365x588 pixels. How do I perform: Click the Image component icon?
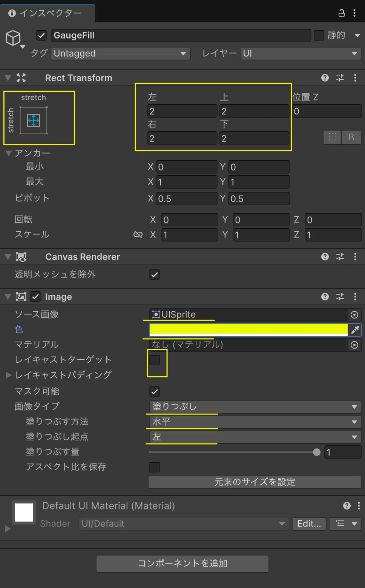(21, 297)
